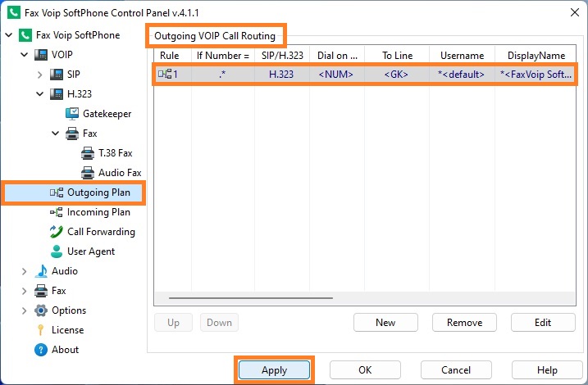Screen dimensions: 588x385
Task: Select Gatekeeper in the tree
Action: (107, 114)
